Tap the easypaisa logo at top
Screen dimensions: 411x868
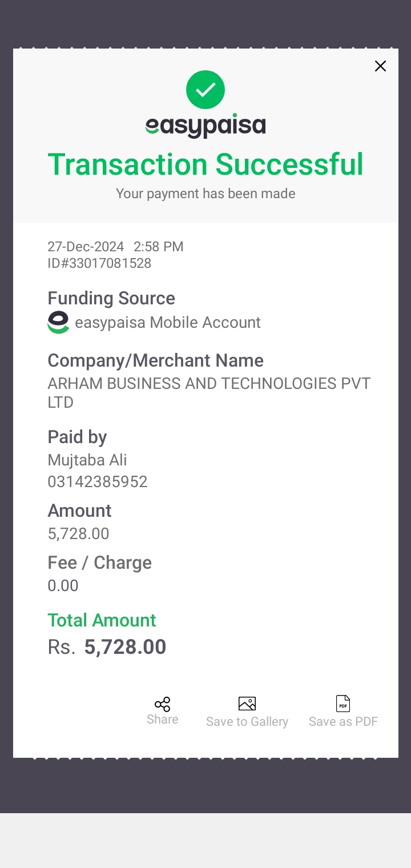coord(205,126)
